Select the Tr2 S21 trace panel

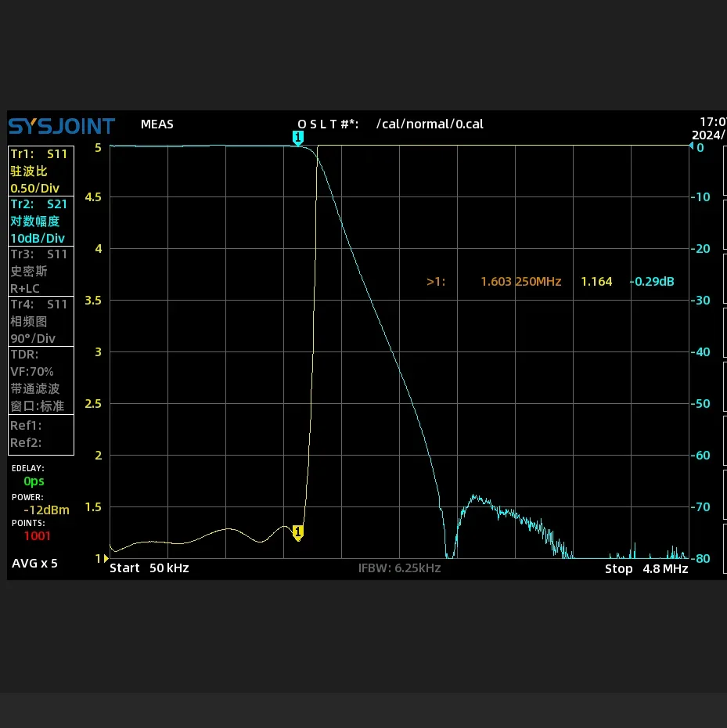click(41, 221)
